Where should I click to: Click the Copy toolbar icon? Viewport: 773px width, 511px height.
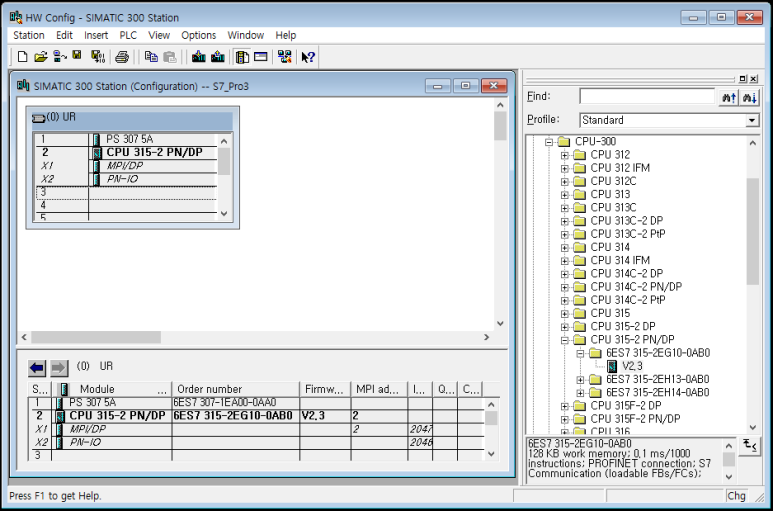coord(151,57)
